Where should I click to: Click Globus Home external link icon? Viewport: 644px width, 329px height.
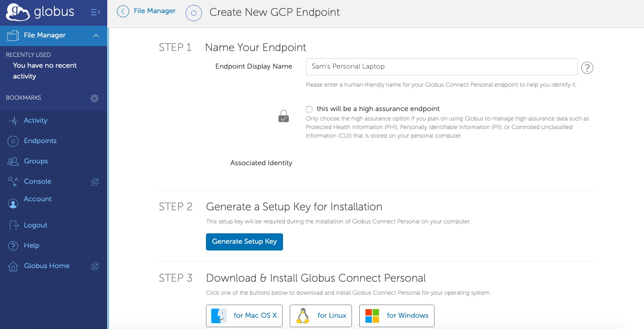pos(95,266)
